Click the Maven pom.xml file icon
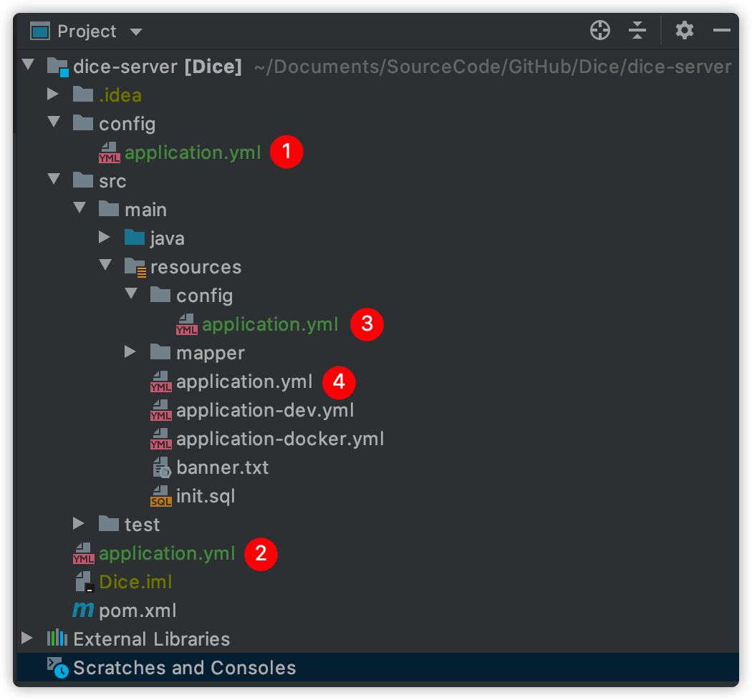This screenshot has height=700, width=752. [83, 611]
